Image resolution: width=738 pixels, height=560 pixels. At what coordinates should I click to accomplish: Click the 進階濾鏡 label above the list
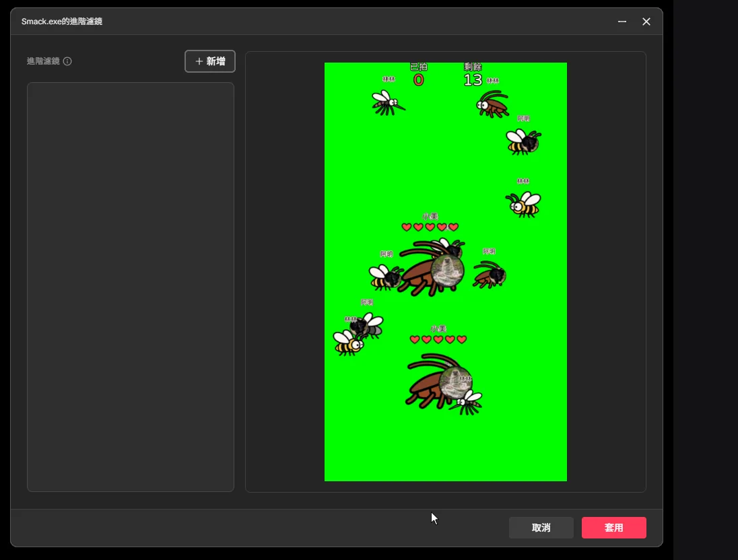pyautogui.click(x=43, y=61)
